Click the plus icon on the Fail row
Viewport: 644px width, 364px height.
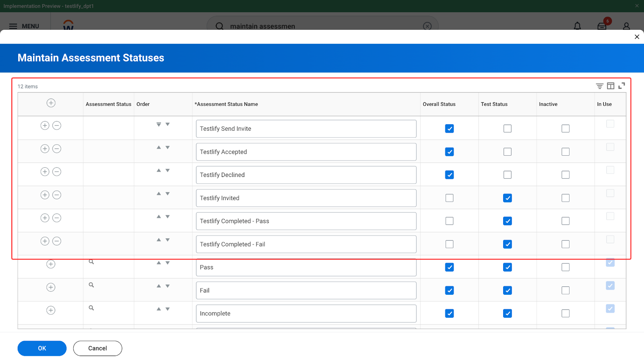(x=51, y=287)
